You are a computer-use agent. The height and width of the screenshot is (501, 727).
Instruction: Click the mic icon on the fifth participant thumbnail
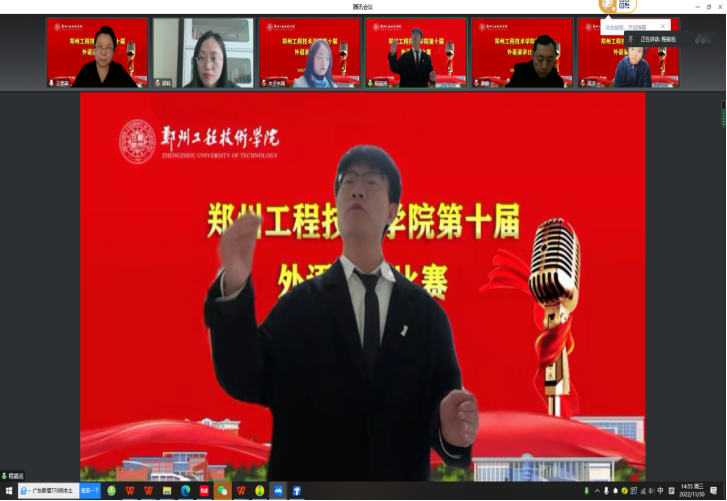[477, 83]
